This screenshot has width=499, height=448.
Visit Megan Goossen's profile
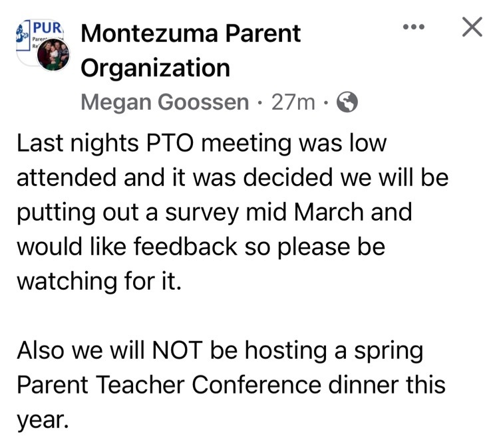point(164,102)
